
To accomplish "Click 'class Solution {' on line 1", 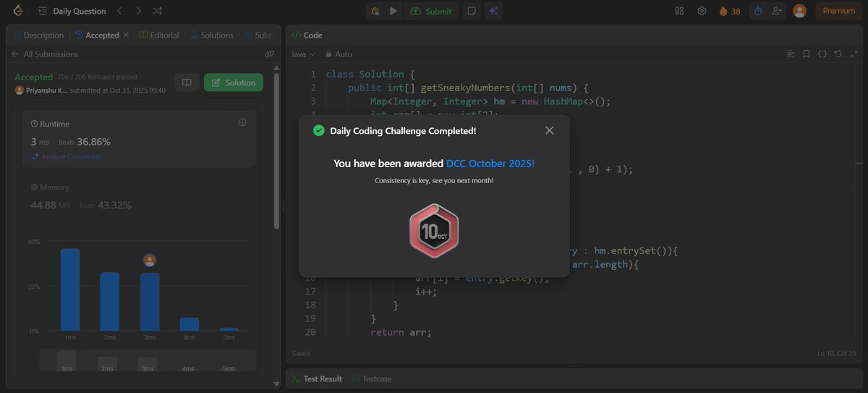I will [370, 74].
